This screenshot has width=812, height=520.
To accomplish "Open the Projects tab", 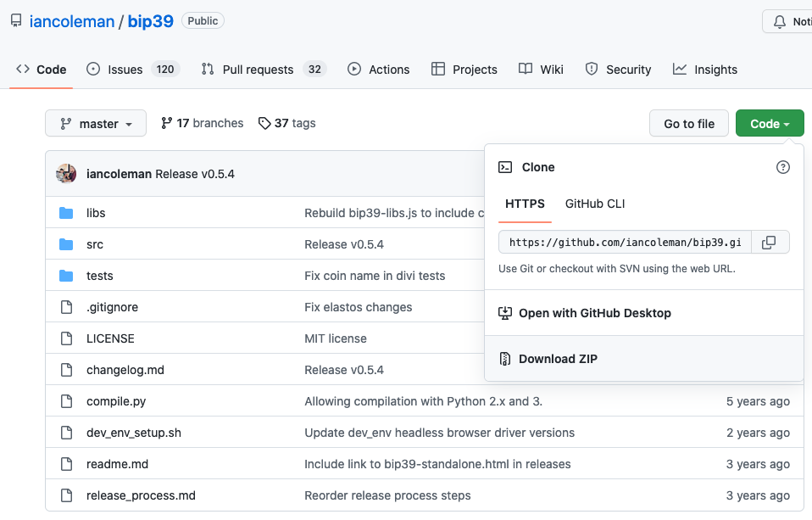I will pyautogui.click(x=464, y=70).
